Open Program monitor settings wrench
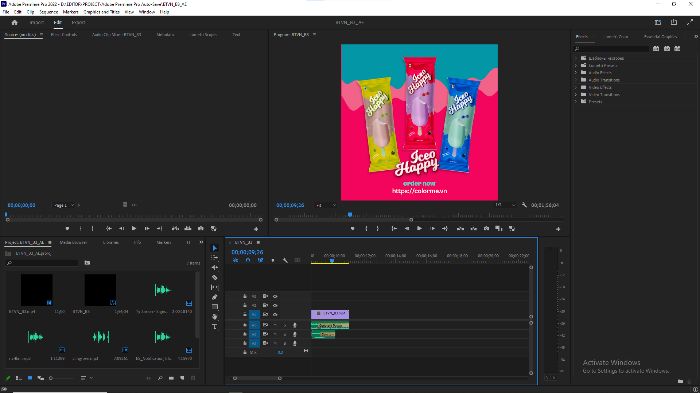This screenshot has height=393, width=700. (x=524, y=205)
